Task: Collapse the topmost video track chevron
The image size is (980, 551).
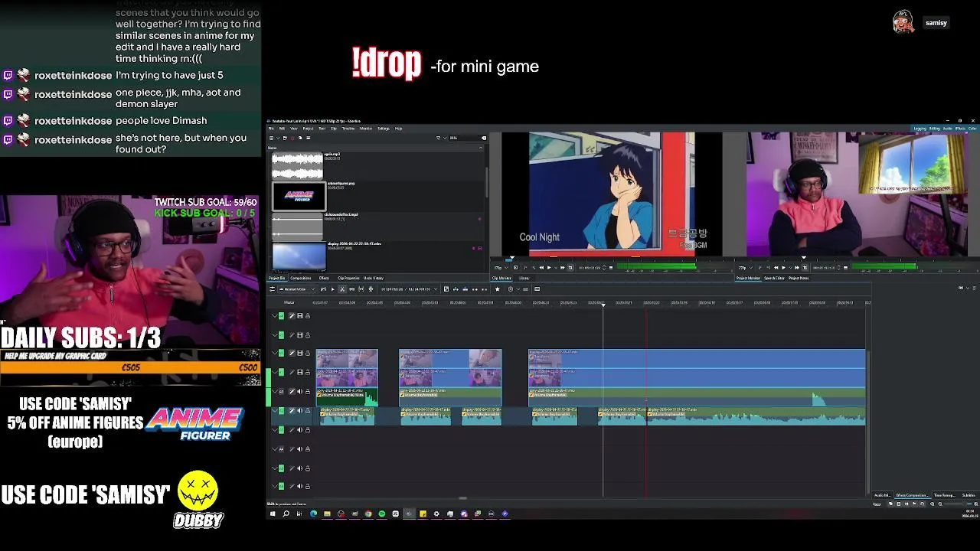Action: [275, 315]
